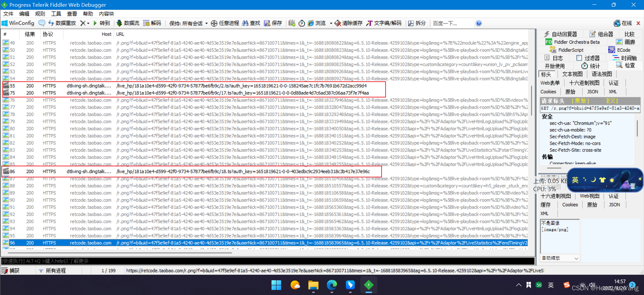Click the timer stopwatch toolbar icon
The width and height of the screenshot is (644, 295).
coord(302,23)
